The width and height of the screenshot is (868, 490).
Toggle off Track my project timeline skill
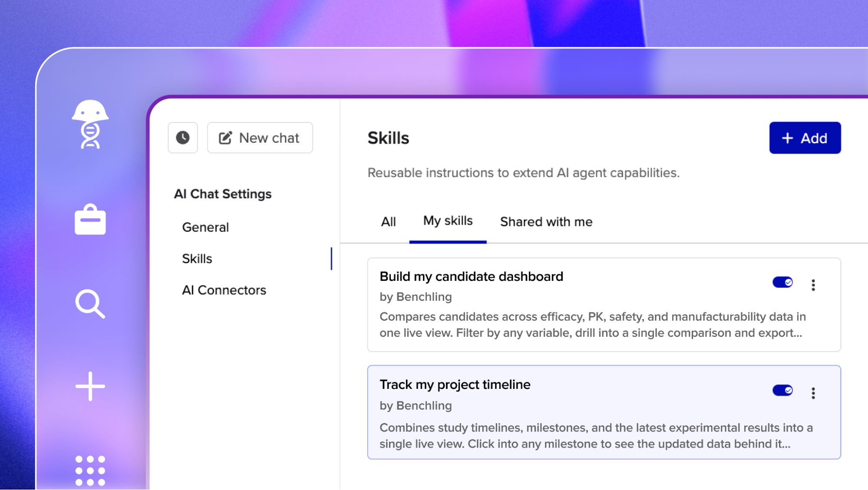pyautogui.click(x=782, y=390)
